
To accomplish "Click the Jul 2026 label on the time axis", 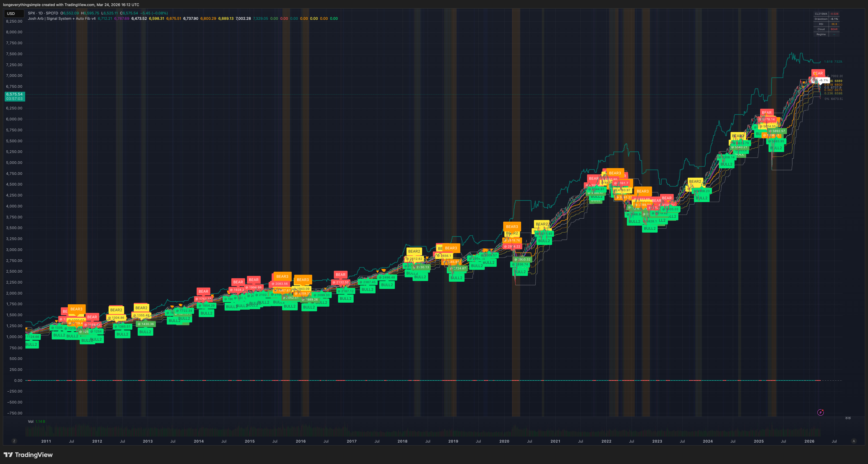I will coord(835,441).
